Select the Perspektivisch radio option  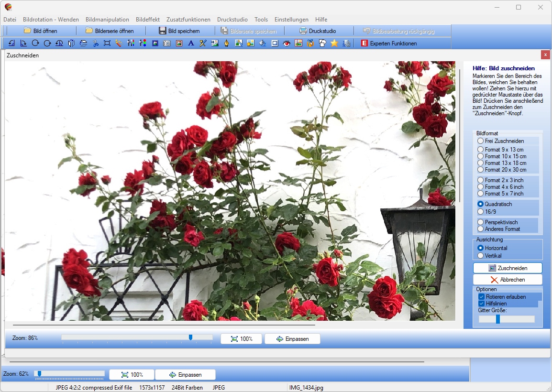[497, 222]
